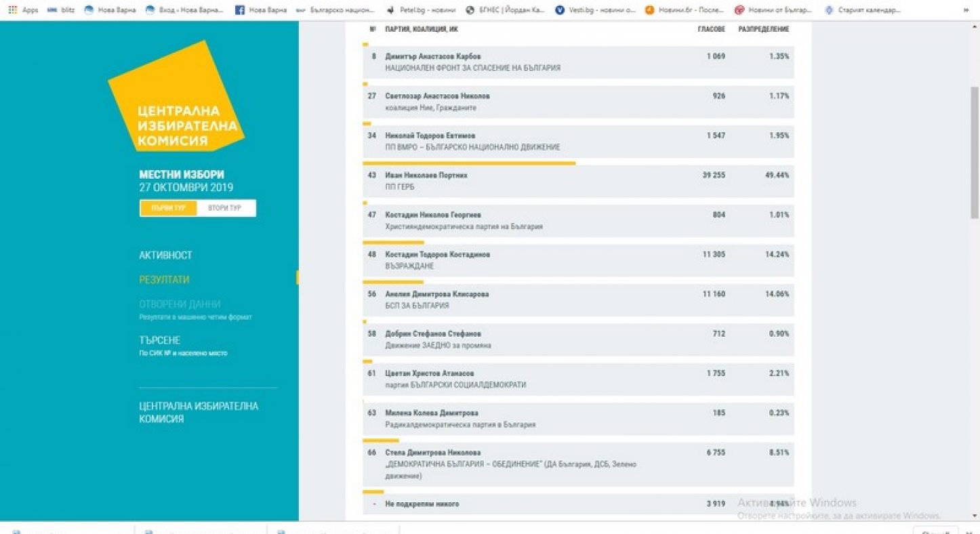Click the page vertical scrollbar thumb
Screen dimensions: 980x534
pos(975,152)
